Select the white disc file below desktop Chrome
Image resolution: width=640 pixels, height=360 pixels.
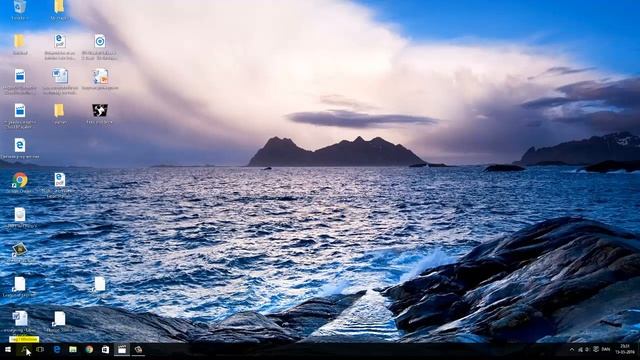click(x=20, y=215)
